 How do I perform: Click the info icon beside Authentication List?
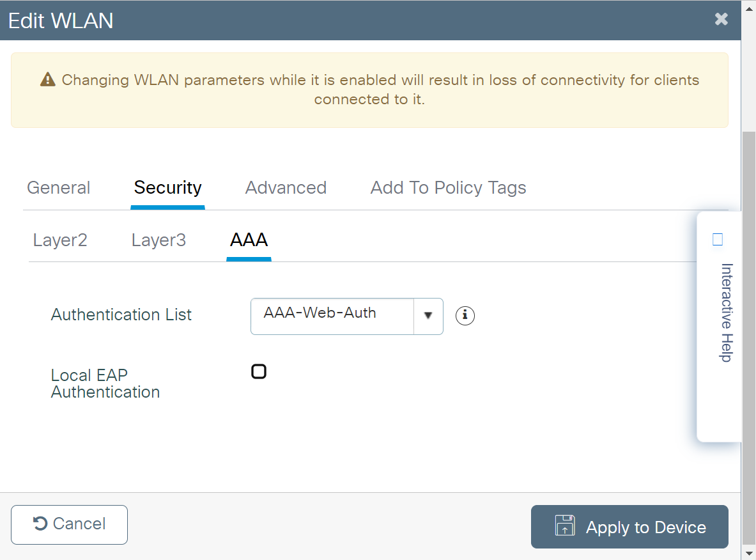465,315
